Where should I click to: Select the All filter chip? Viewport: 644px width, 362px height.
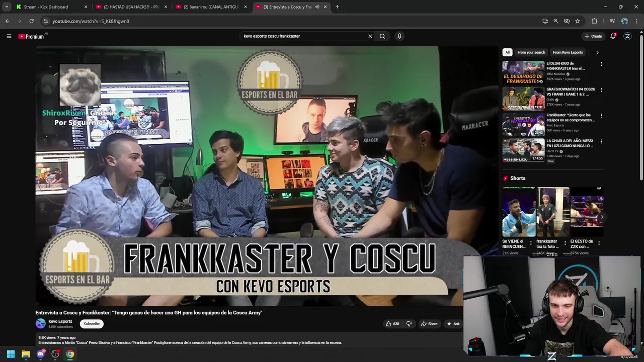[507, 52]
